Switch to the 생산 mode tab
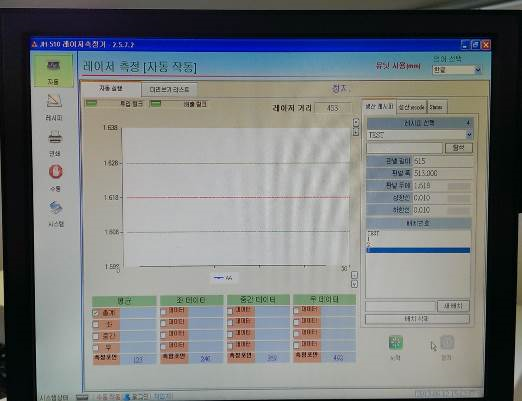This screenshot has width=522, height=401. [x=411, y=107]
